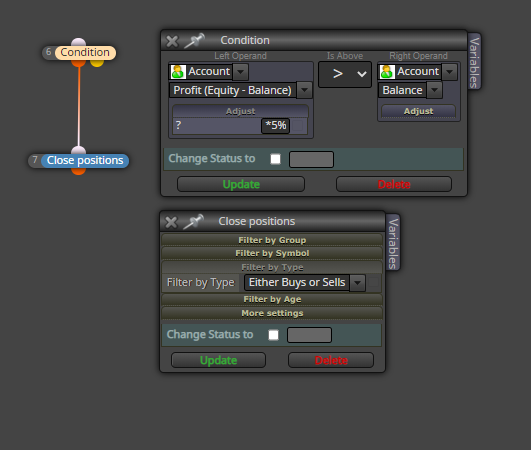This screenshot has height=450, width=531.
Task: Open Left Operand Account dropdown arrow
Action: [x=240, y=72]
